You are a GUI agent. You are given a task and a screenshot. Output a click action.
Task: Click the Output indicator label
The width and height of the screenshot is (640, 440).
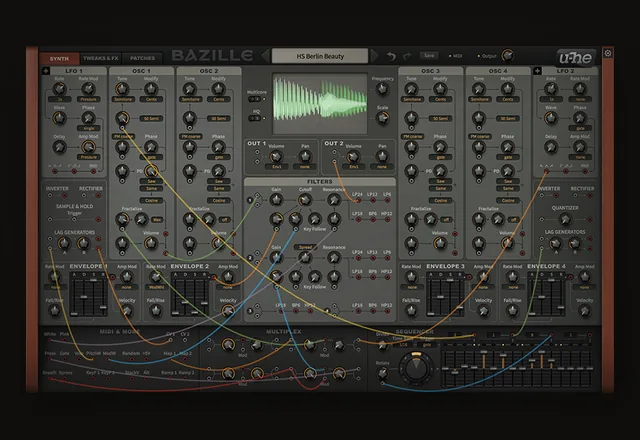click(487, 56)
